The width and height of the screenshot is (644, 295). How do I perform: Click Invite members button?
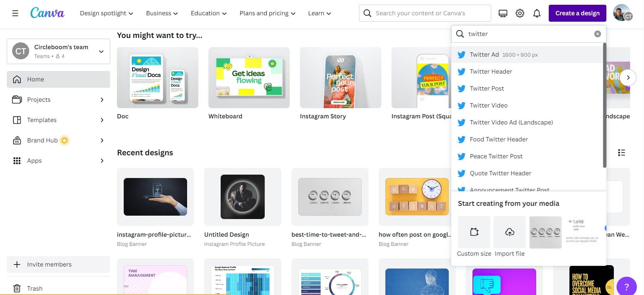[58, 264]
